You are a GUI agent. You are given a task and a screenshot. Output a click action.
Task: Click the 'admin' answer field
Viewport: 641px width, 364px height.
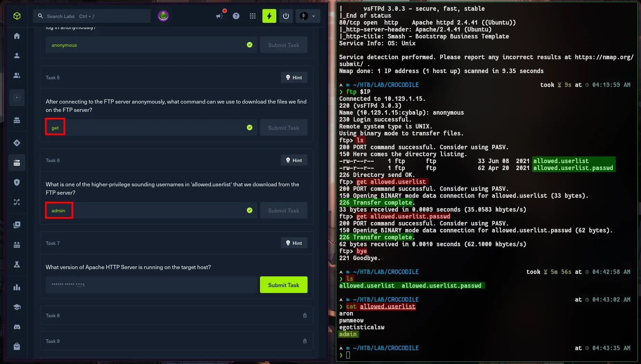coord(151,211)
